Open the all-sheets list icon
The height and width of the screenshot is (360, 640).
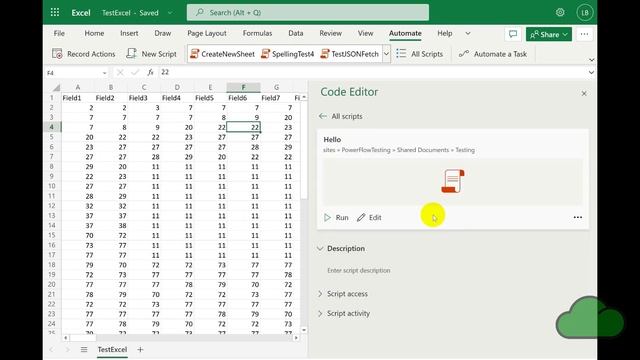click(84, 350)
